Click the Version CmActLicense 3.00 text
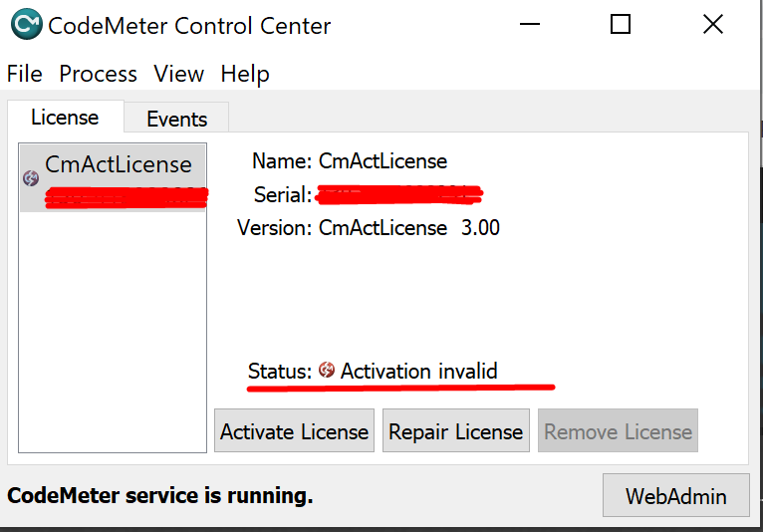This screenshot has height=532, width=763. [x=369, y=228]
